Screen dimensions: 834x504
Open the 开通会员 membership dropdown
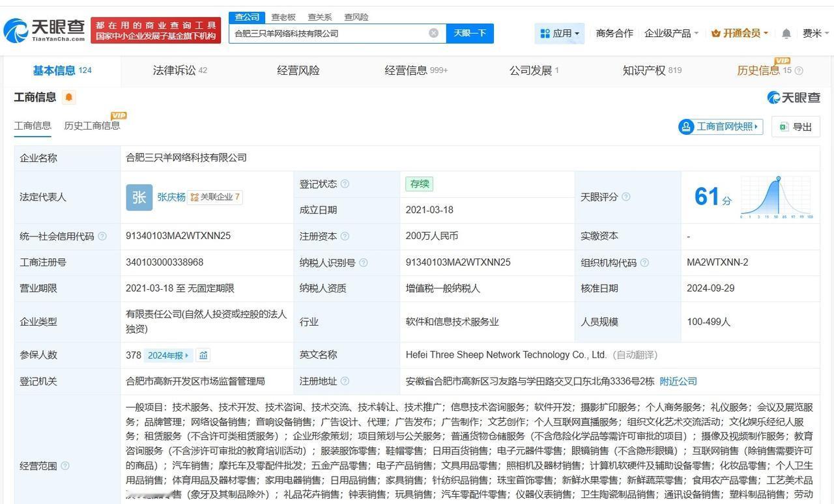(740, 33)
